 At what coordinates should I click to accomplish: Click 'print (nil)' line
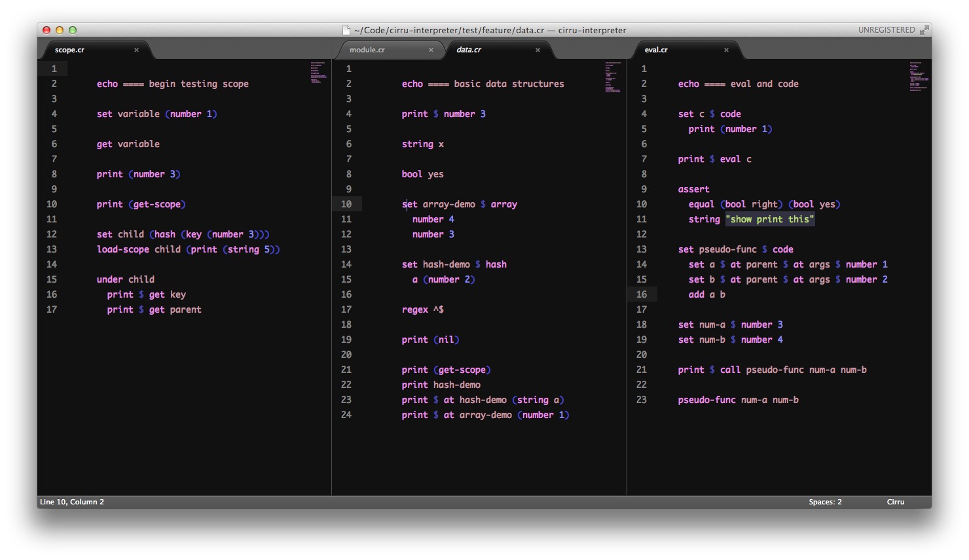431,340
